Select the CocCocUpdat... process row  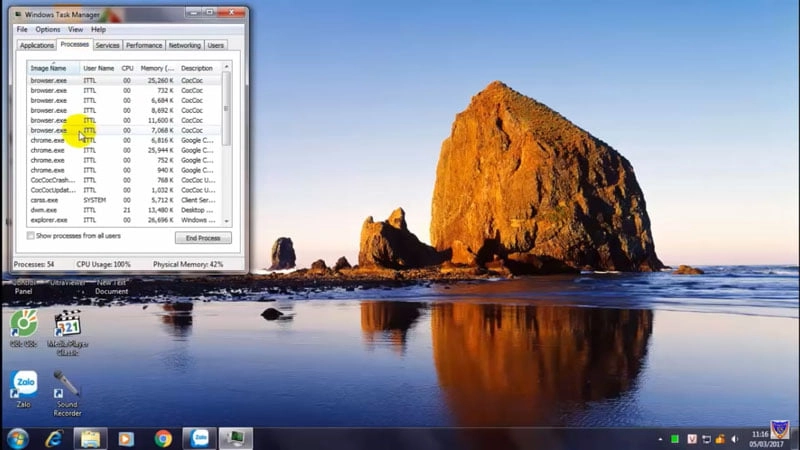[x=124, y=190]
